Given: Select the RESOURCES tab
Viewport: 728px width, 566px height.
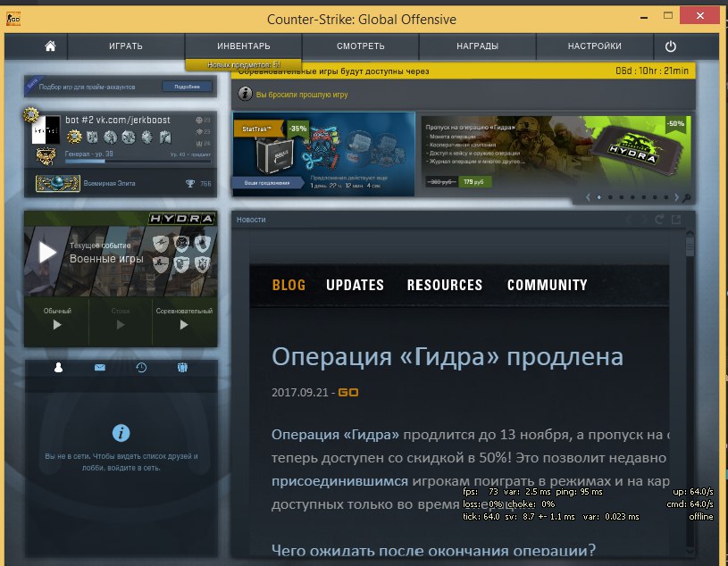Looking at the screenshot, I should [x=445, y=285].
